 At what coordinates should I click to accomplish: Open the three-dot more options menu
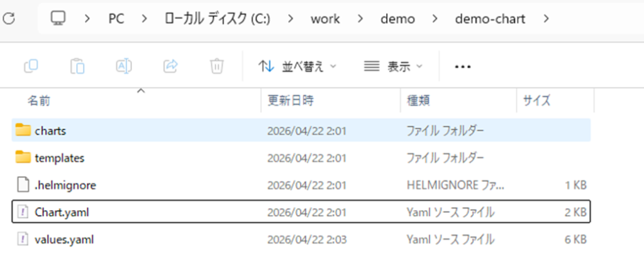coord(462,67)
